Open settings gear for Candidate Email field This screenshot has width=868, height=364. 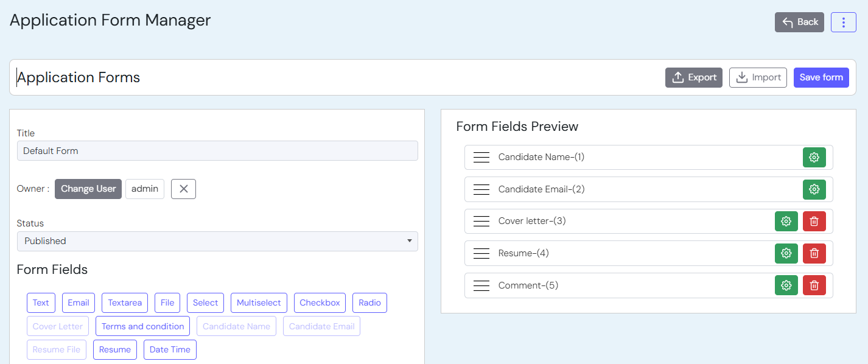point(814,189)
